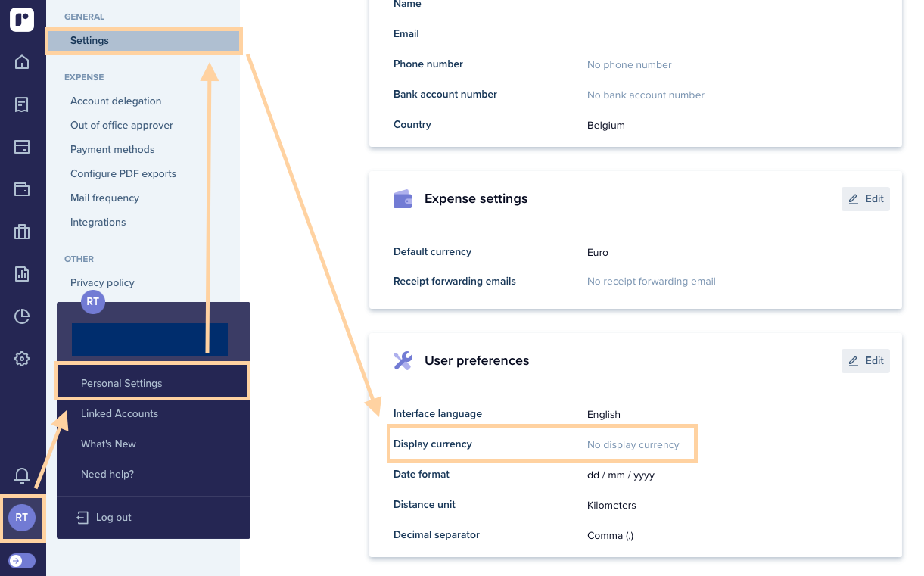This screenshot has height=576, width=924.
Task: Click the Rydoo logo icon
Action: (22, 20)
